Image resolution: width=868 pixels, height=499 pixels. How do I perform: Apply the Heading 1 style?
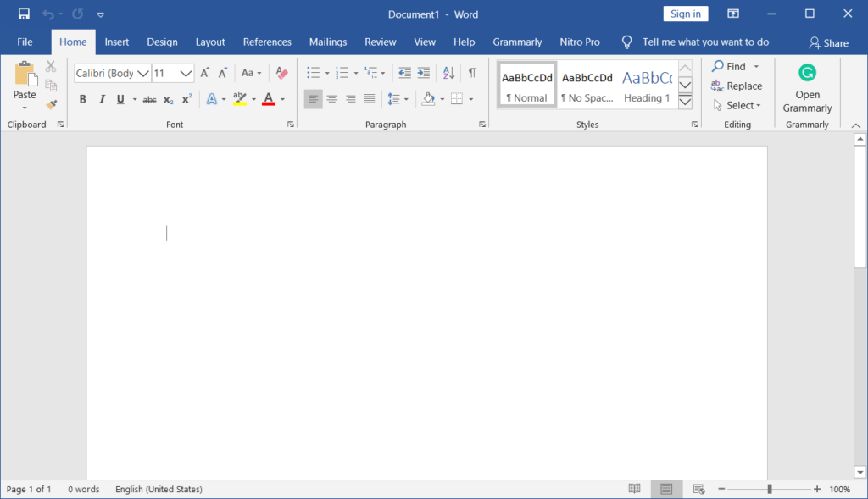tap(647, 85)
